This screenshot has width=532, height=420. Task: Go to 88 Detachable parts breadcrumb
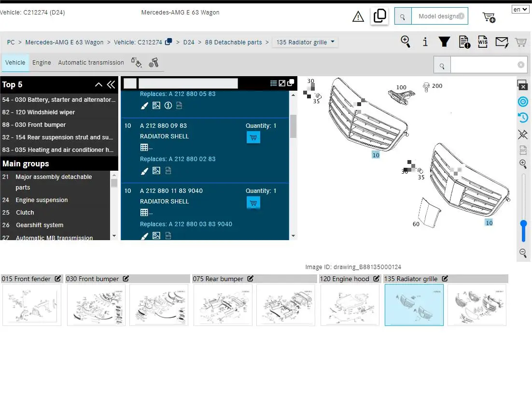(x=234, y=42)
